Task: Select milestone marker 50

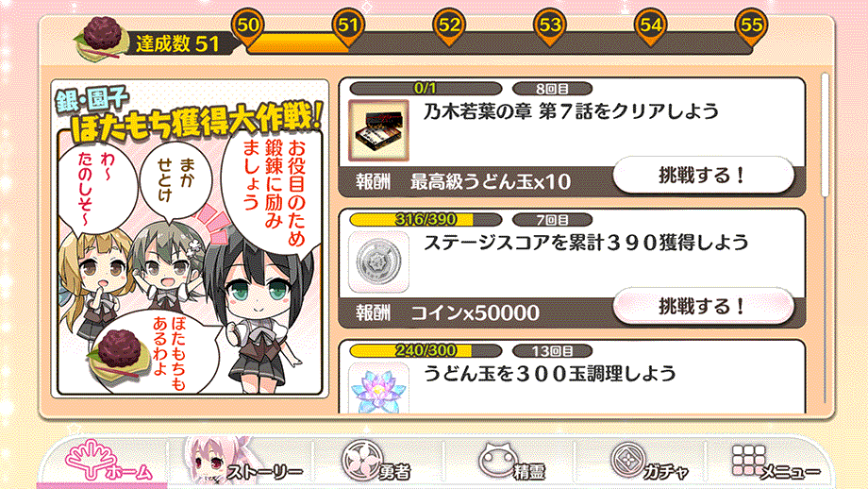Action: 247,27
